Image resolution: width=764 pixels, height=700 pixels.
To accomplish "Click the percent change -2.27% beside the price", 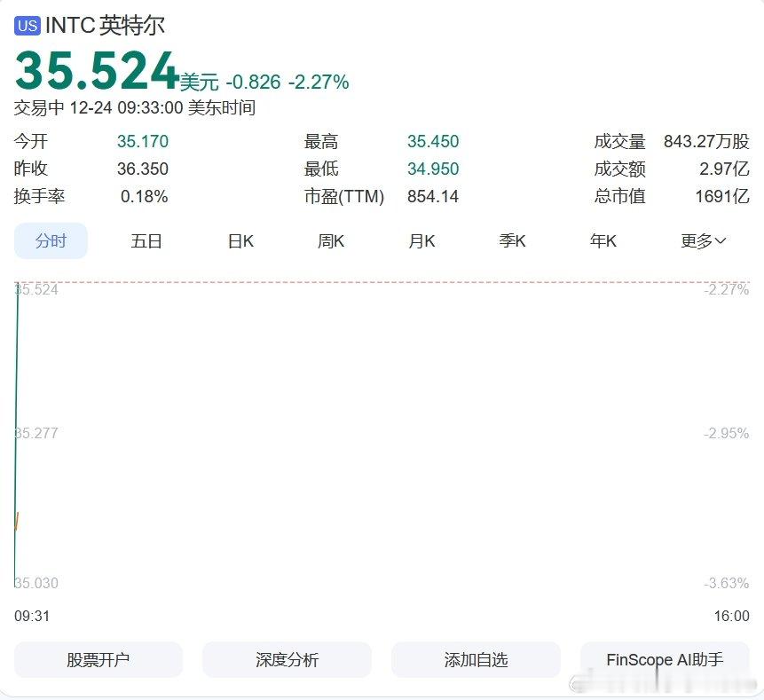I will [x=319, y=82].
